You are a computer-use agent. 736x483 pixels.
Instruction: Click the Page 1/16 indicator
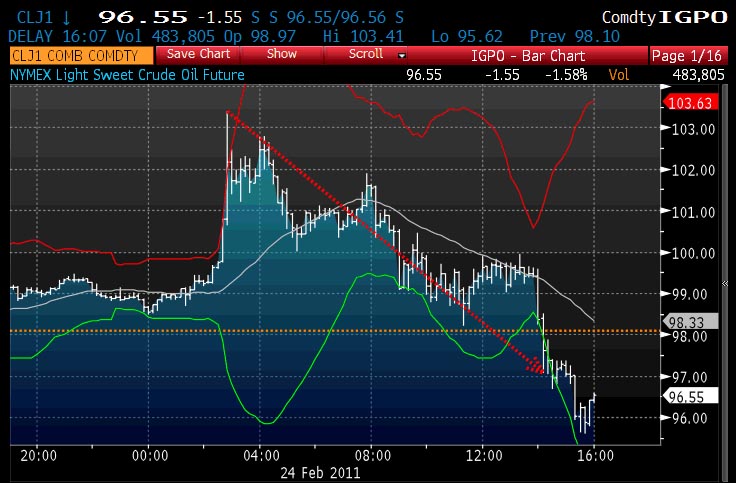coord(689,55)
